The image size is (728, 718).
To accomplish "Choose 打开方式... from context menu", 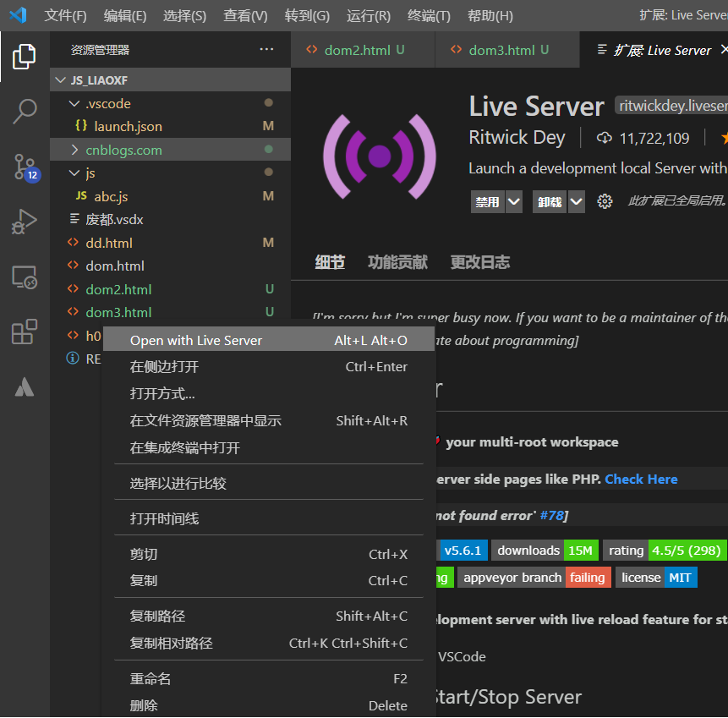I will [269, 394].
